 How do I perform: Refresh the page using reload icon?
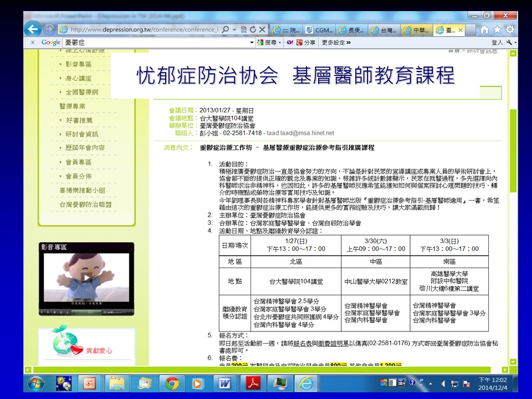(x=253, y=29)
